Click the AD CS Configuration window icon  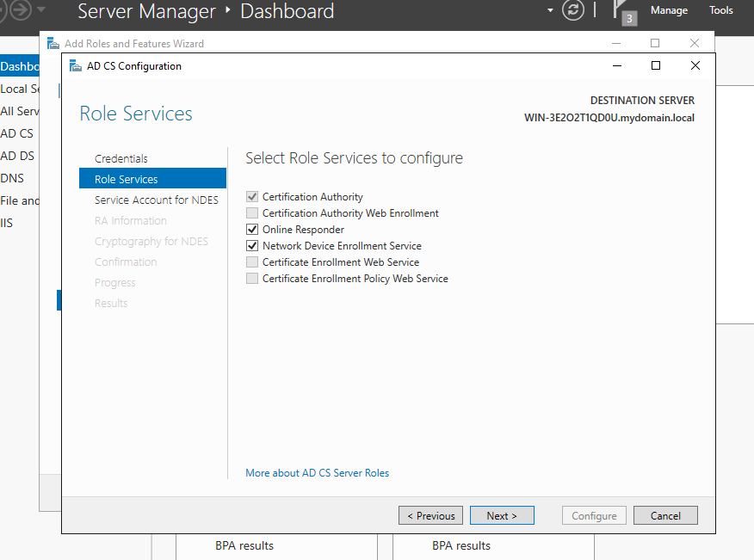76,66
